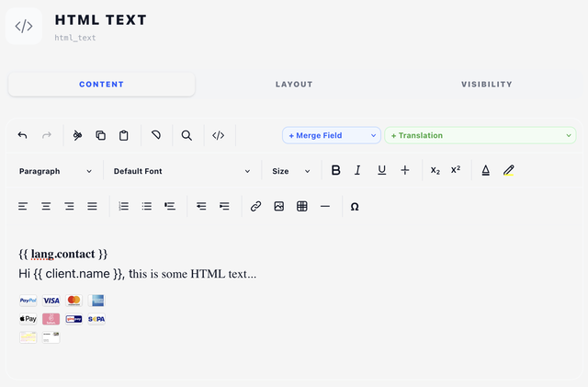Switch to the Content tab
Screen dimensions: 588x387
coord(102,85)
